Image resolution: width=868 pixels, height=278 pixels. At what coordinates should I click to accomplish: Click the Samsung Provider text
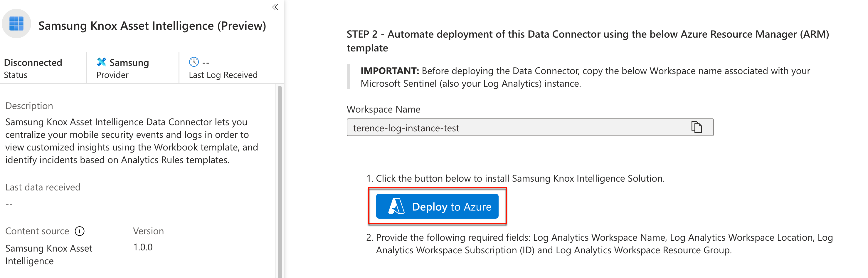[129, 63]
